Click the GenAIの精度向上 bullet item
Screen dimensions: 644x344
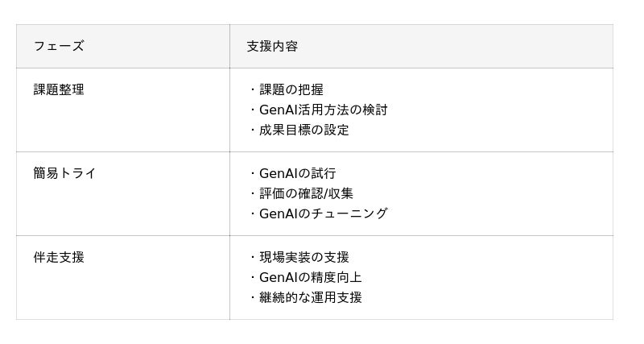point(310,277)
